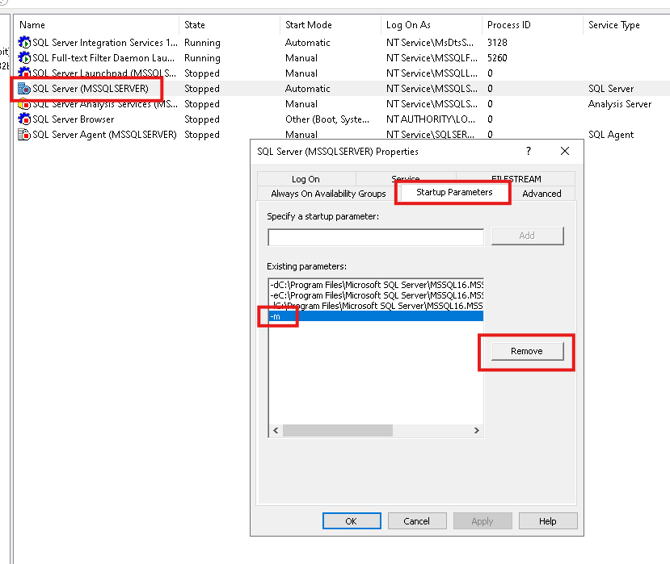670x564 pixels.
Task: Click Process ID 3128 cell
Action: point(497,42)
